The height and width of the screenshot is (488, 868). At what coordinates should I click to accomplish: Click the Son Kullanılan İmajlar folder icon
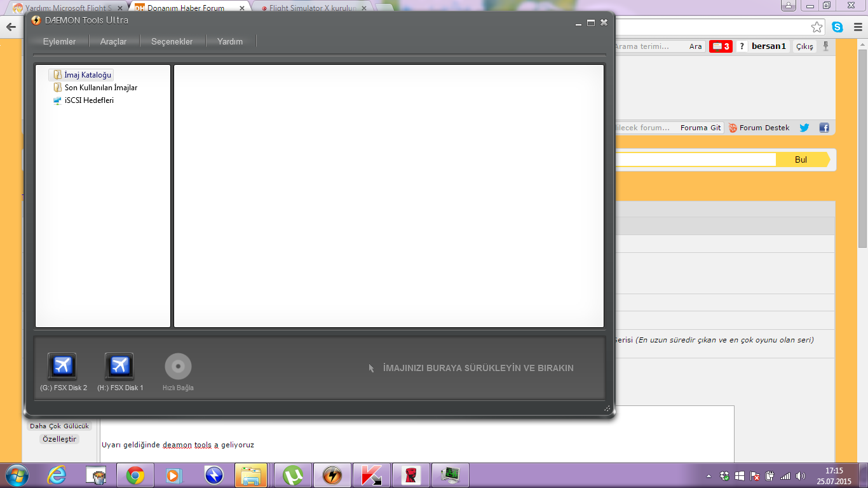(x=58, y=88)
